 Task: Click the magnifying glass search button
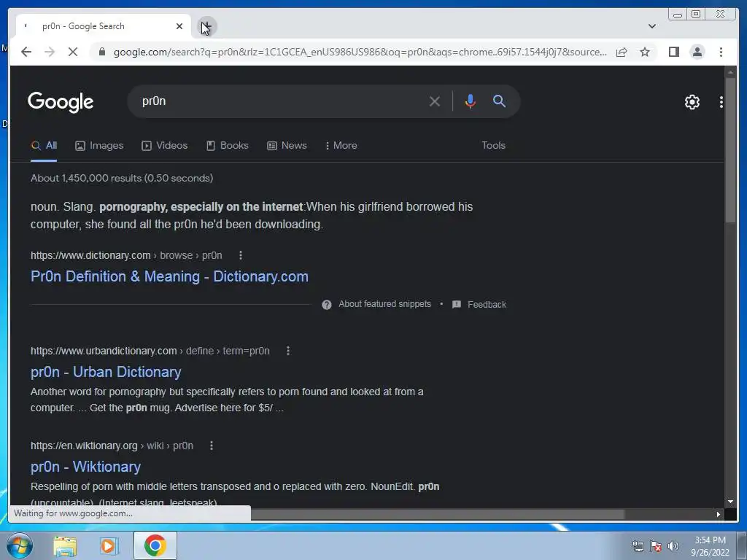499,101
